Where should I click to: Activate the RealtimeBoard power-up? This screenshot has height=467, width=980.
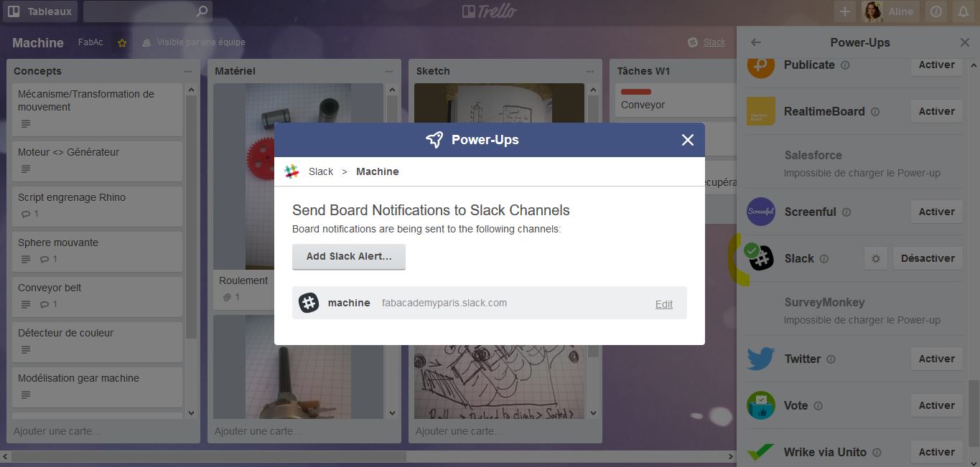pos(937,111)
